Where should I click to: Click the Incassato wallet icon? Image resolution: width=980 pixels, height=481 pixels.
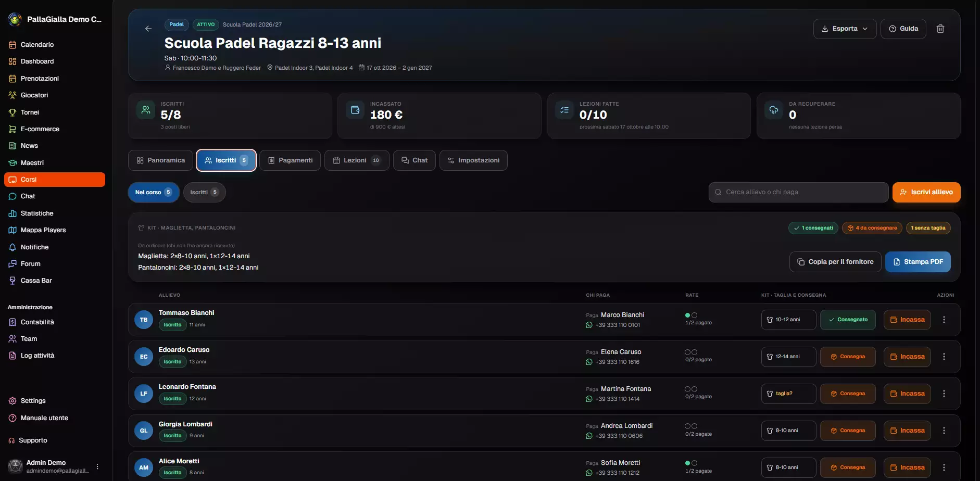355,110
